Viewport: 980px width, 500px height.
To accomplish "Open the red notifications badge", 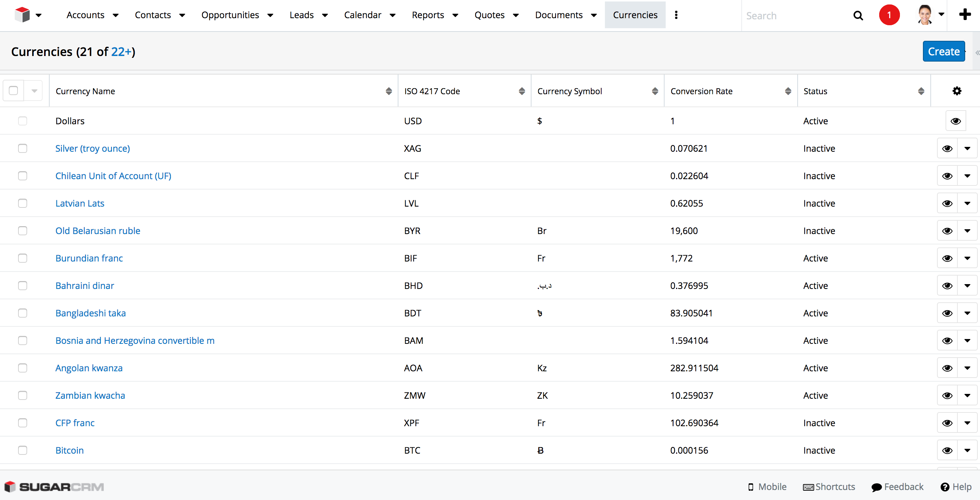I will tap(889, 15).
